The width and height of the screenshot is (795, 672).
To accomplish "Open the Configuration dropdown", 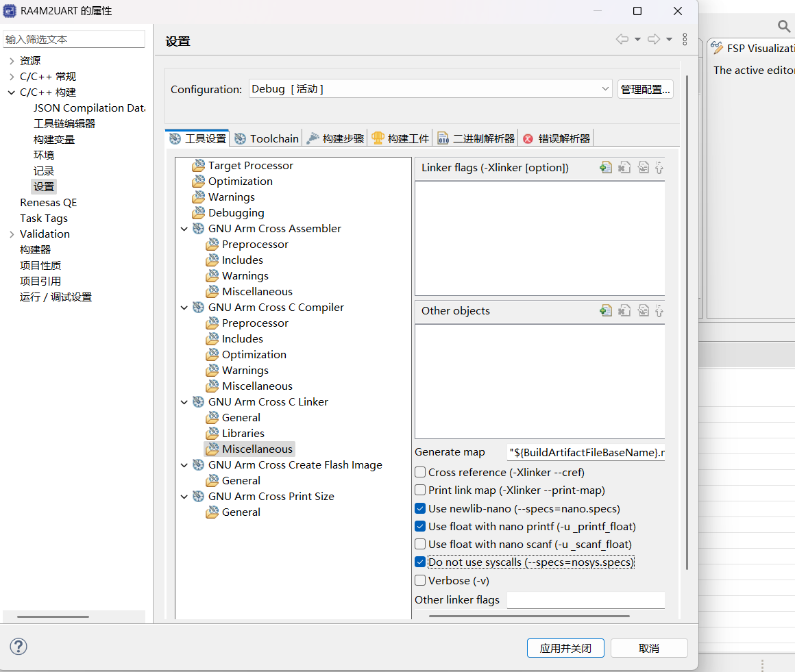I will 430,88.
